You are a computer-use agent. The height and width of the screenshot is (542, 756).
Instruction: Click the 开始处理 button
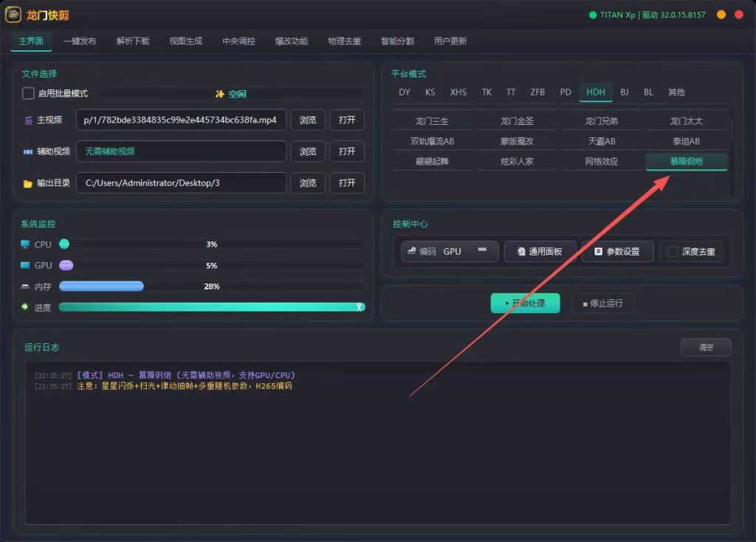click(x=525, y=303)
